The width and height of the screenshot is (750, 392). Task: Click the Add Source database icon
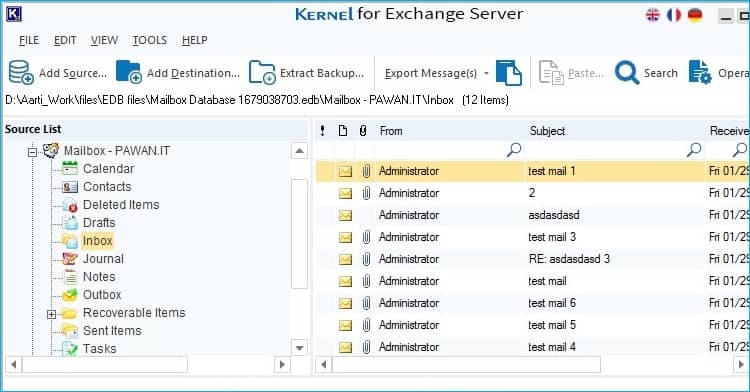coord(21,73)
